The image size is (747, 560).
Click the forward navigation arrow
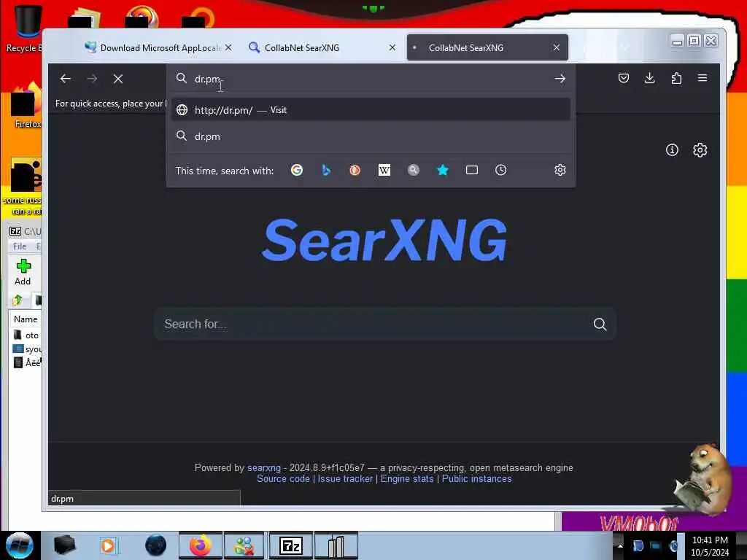92,79
